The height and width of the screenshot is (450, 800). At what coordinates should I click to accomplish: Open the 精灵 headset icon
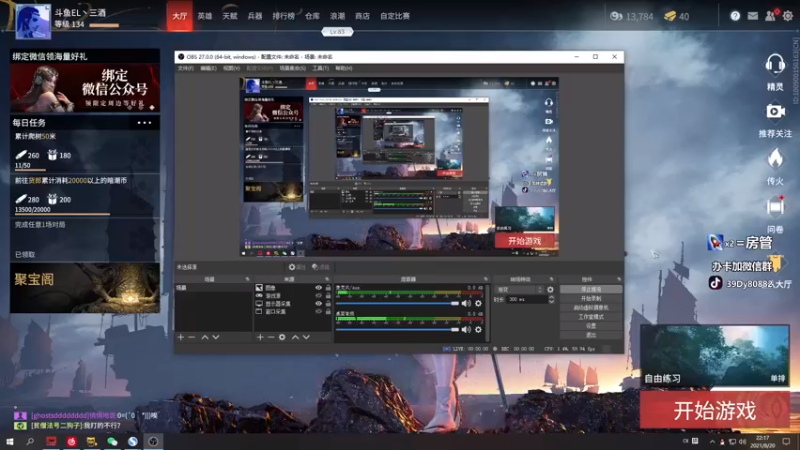click(774, 66)
